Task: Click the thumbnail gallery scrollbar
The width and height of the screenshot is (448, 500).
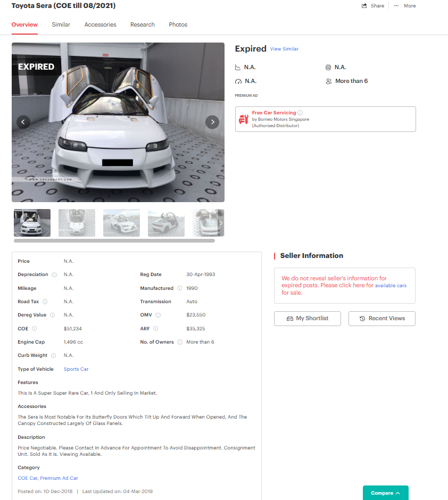Action: pos(114,241)
